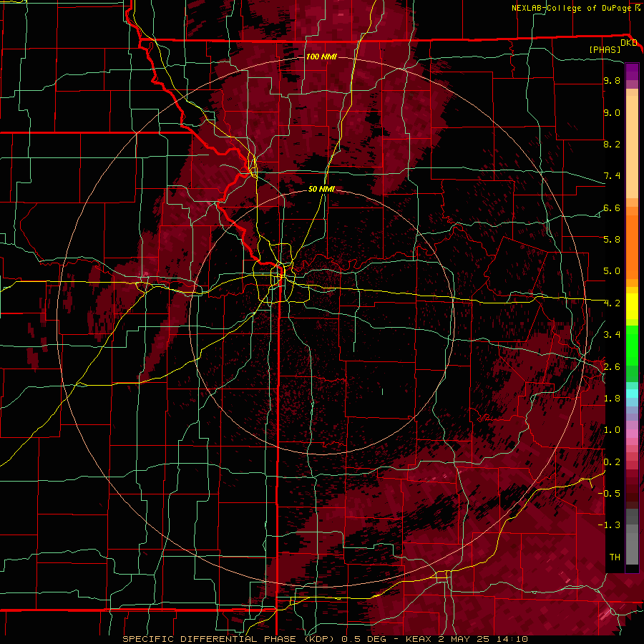Click the [PHAS] units label
Viewport: 644px width, 644px height.
click(x=605, y=49)
